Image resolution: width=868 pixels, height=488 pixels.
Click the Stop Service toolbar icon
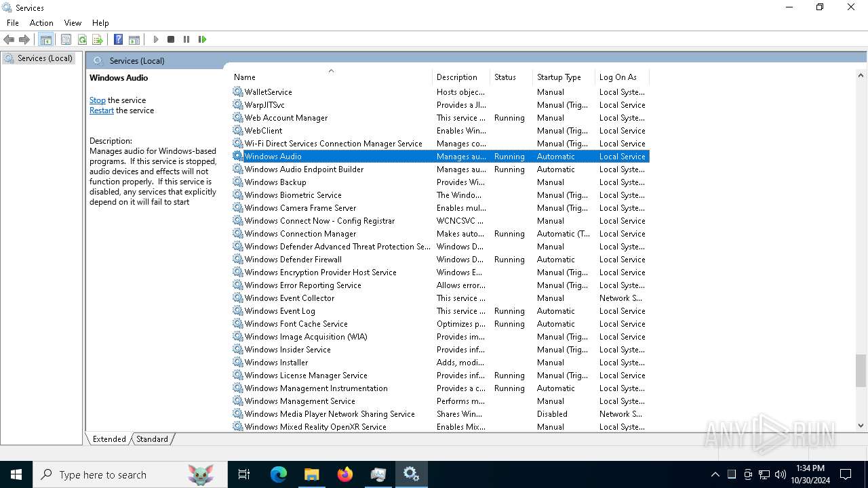[x=171, y=39]
